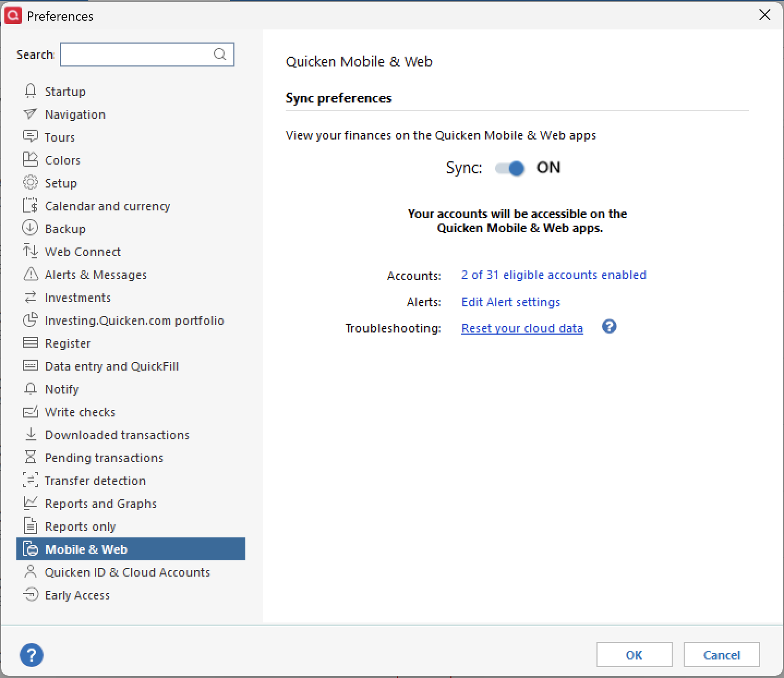Select Investing.Quicken.com portfolio label

pos(135,320)
